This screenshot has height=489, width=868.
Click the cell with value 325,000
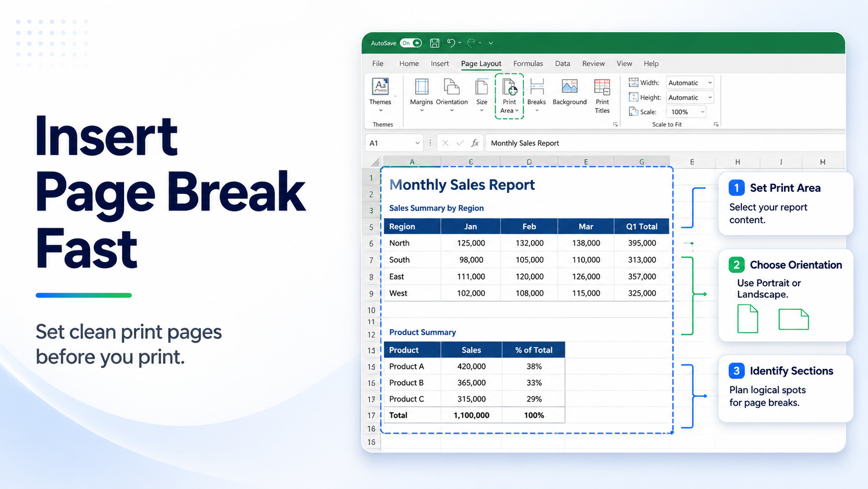pyautogui.click(x=642, y=293)
